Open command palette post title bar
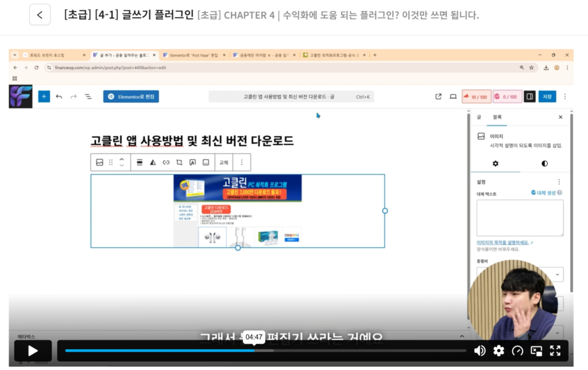Screen dimensions: 588x370 tap(291, 96)
